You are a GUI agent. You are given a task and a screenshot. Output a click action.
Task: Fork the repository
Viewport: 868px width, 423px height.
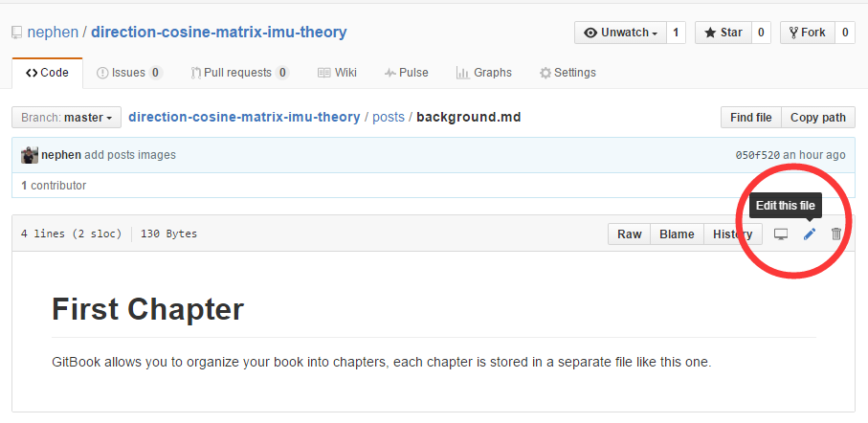point(807,33)
